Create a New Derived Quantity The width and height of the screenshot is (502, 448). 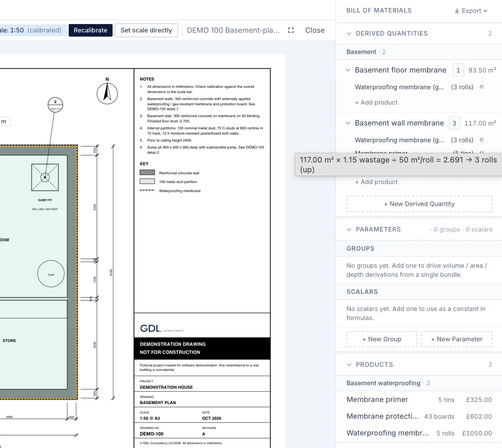[419, 204]
